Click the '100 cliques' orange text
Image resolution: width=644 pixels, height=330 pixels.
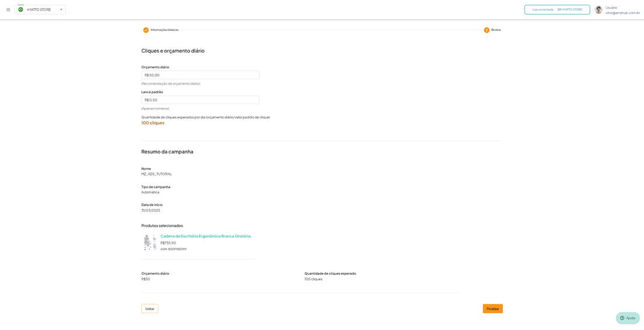(x=153, y=123)
